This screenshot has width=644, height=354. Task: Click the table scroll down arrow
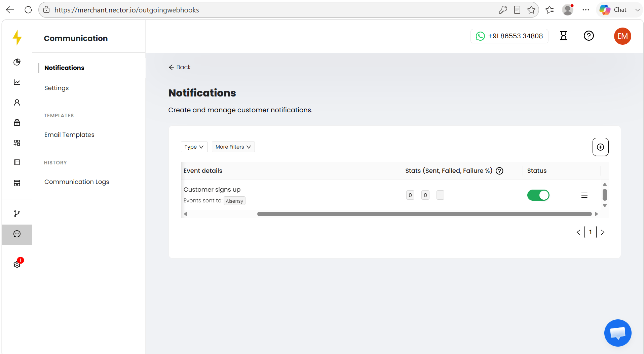[605, 205]
